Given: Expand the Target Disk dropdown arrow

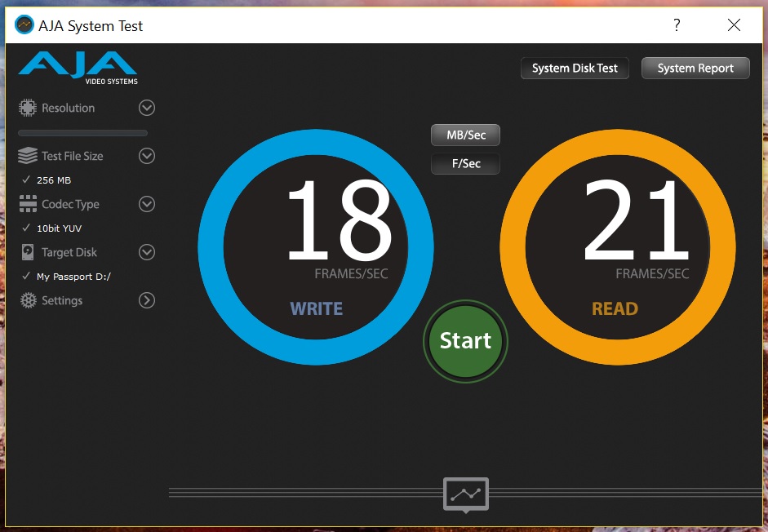Looking at the screenshot, I should click(x=146, y=252).
